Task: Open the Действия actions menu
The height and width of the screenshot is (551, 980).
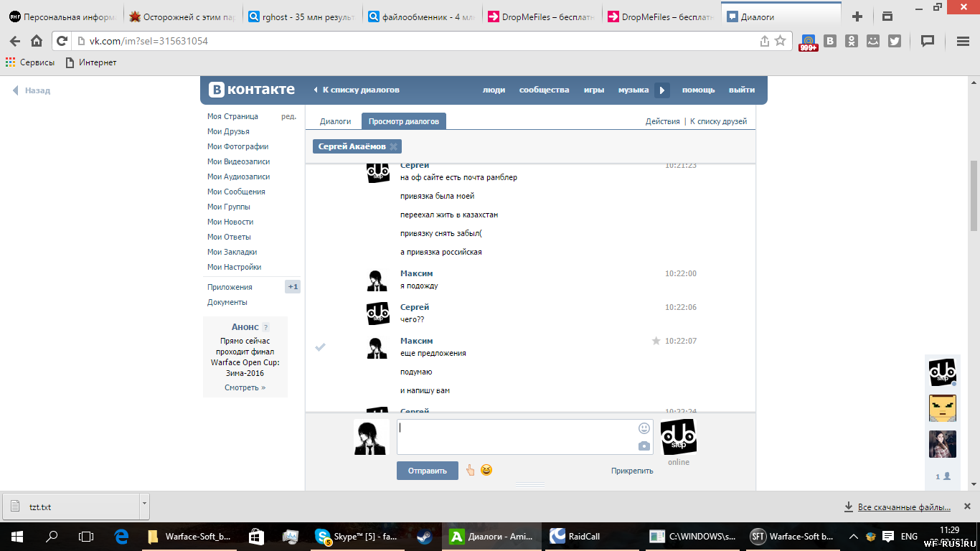Action: click(662, 121)
